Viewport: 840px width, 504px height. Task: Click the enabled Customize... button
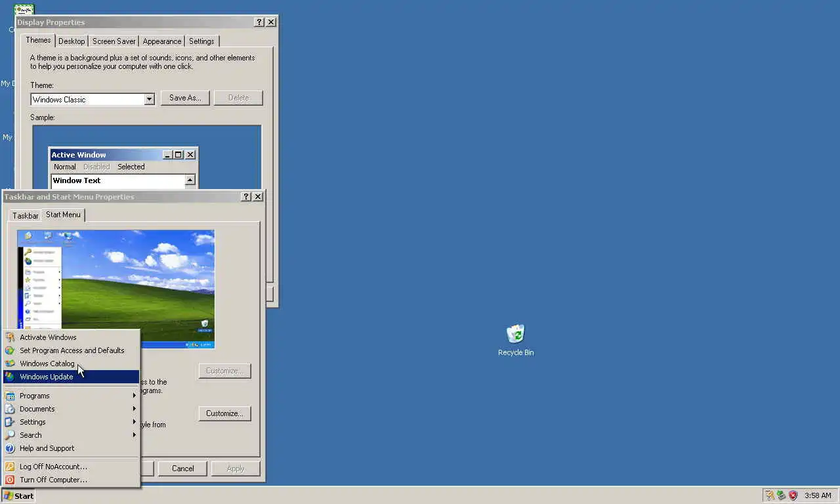tap(224, 413)
